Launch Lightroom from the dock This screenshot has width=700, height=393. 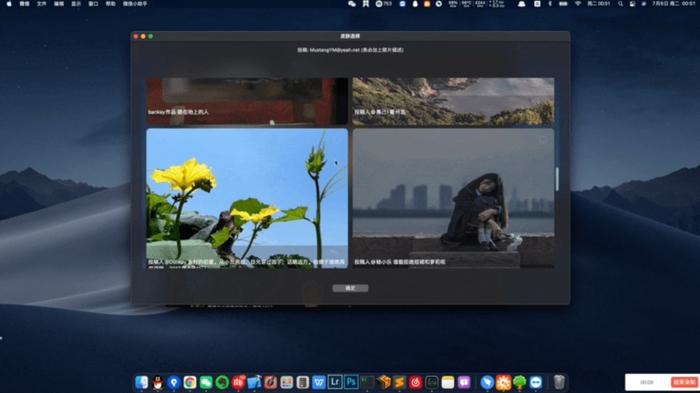(335, 382)
